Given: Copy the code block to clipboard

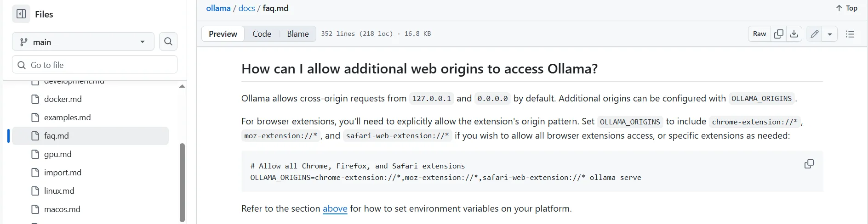Looking at the screenshot, I should [x=809, y=164].
